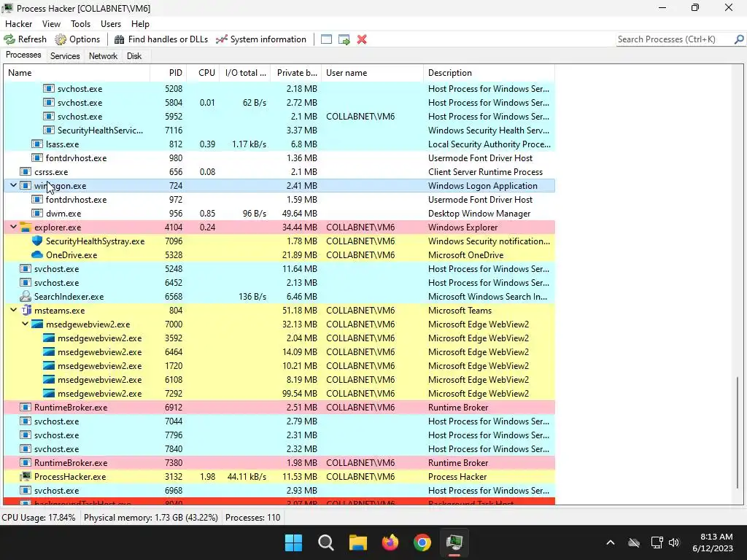Open the Tools menu
This screenshot has width=747, height=560.
coord(80,24)
